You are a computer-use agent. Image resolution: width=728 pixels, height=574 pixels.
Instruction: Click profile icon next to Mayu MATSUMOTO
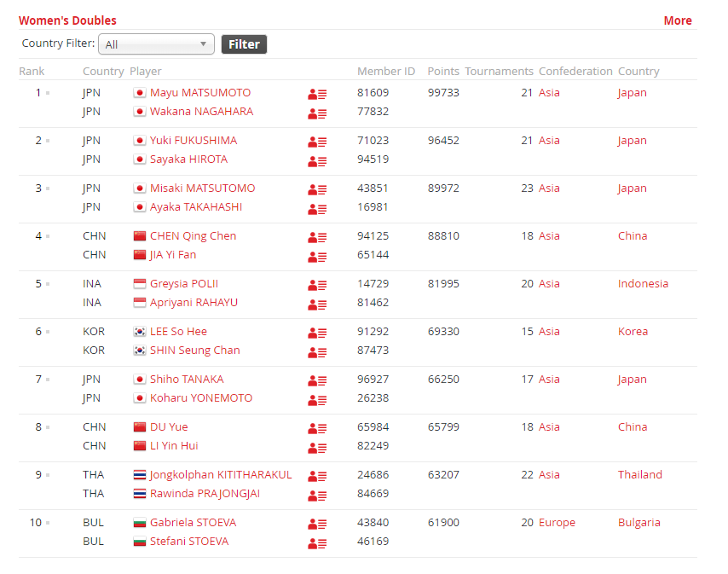(x=317, y=94)
